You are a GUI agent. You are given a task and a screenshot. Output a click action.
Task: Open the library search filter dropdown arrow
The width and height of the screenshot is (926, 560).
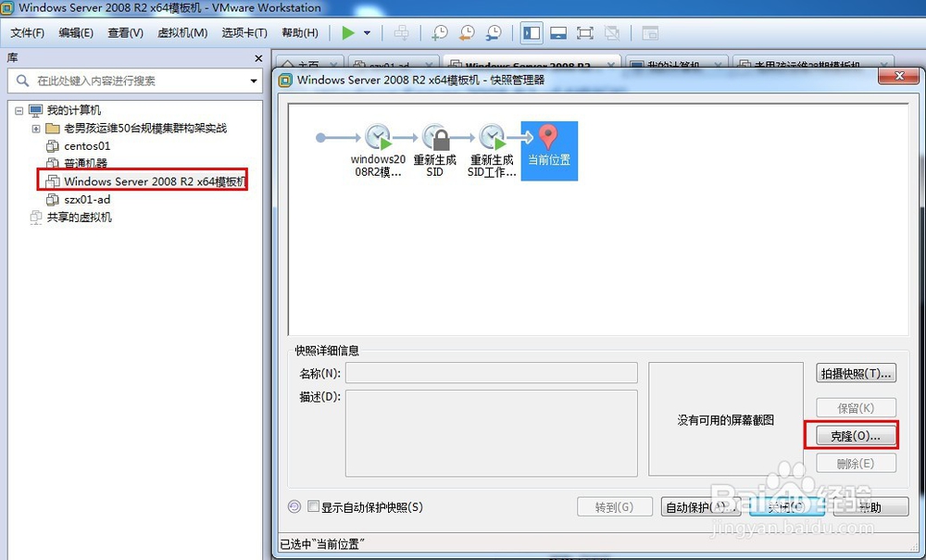(x=254, y=81)
